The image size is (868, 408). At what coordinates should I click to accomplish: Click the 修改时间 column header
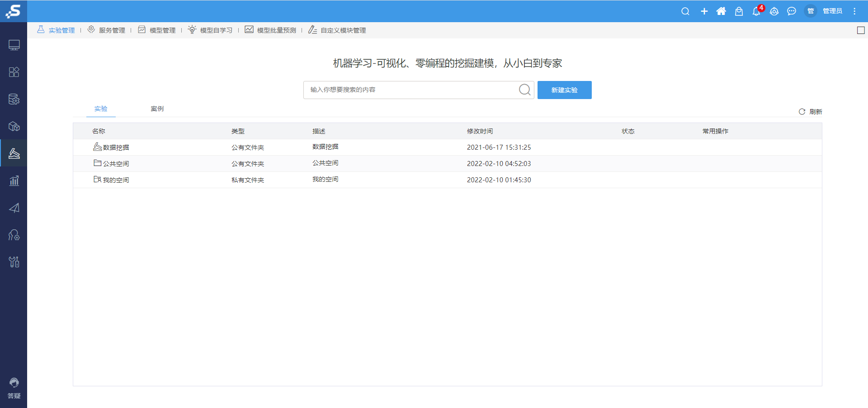tap(480, 131)
